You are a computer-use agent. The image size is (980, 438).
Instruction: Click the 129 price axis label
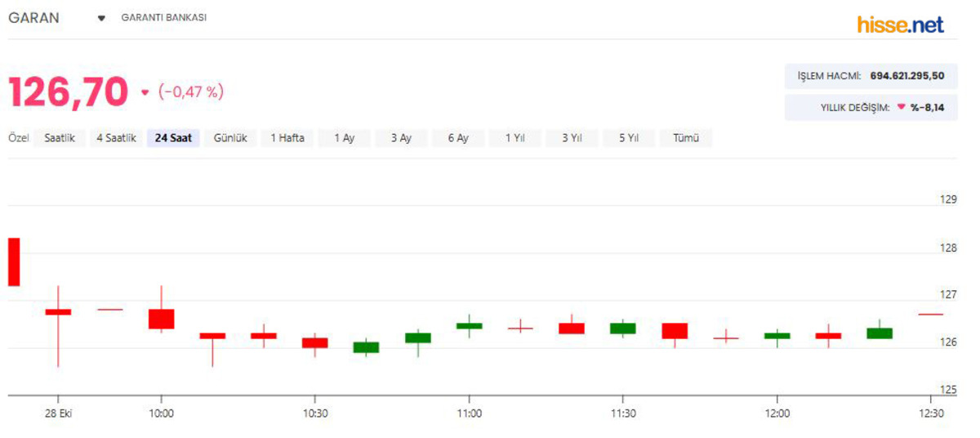pyautogui.click(x=948, y=199)
